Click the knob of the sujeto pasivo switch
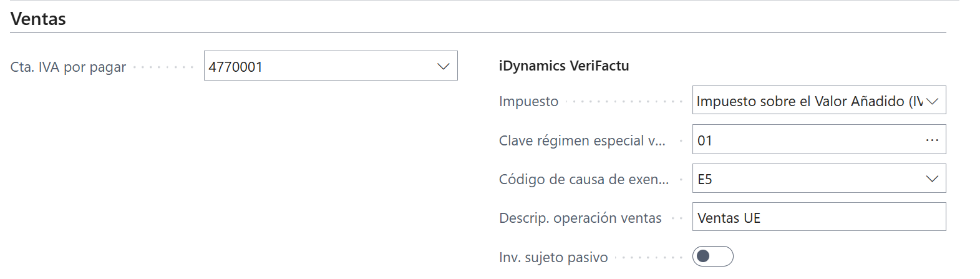 point(704,257)
